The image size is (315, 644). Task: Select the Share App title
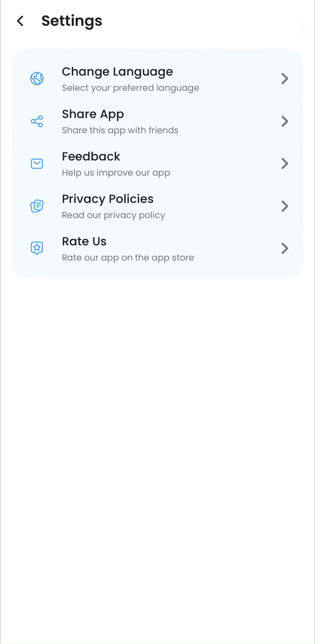click(93, 115)
